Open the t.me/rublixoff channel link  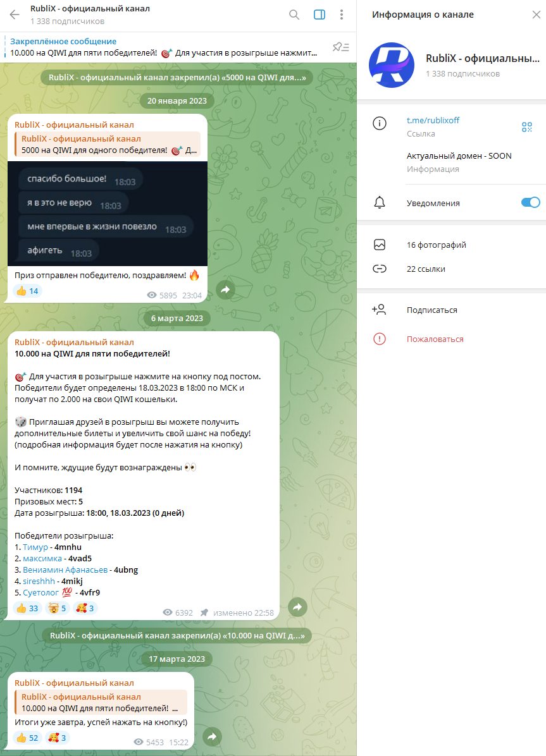point(433,120)
